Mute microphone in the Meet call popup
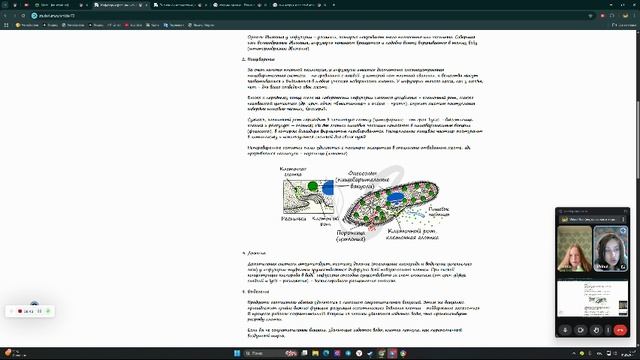The image size is (640, 360). point(565,330)
